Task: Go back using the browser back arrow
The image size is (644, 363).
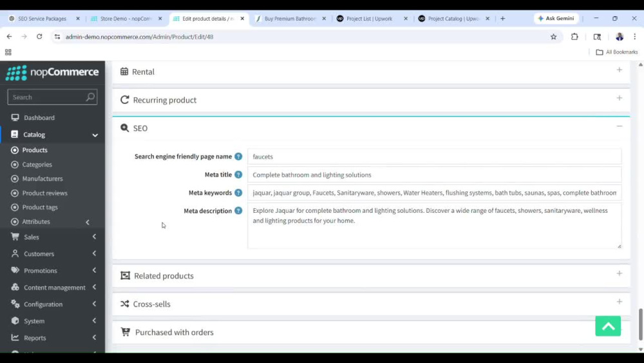Action: 9,37
